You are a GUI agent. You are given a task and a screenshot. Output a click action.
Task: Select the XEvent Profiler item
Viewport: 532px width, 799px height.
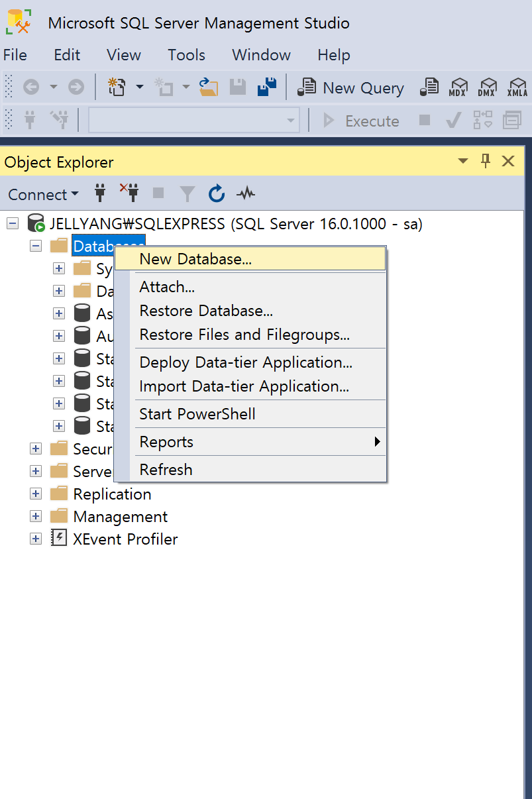(125, 539)
